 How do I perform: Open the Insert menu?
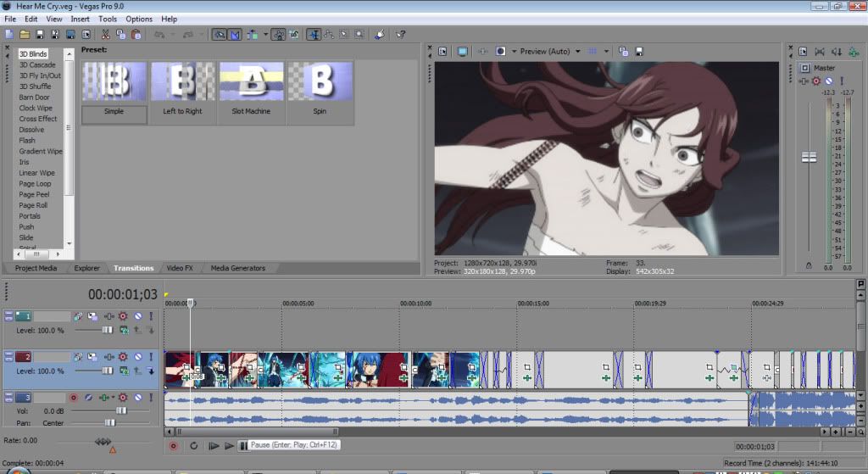point(80,19)
